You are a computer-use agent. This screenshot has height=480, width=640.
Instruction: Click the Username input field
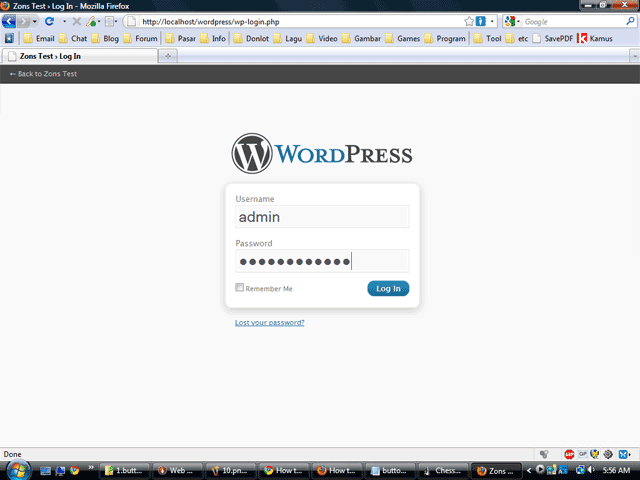(322, 217)
